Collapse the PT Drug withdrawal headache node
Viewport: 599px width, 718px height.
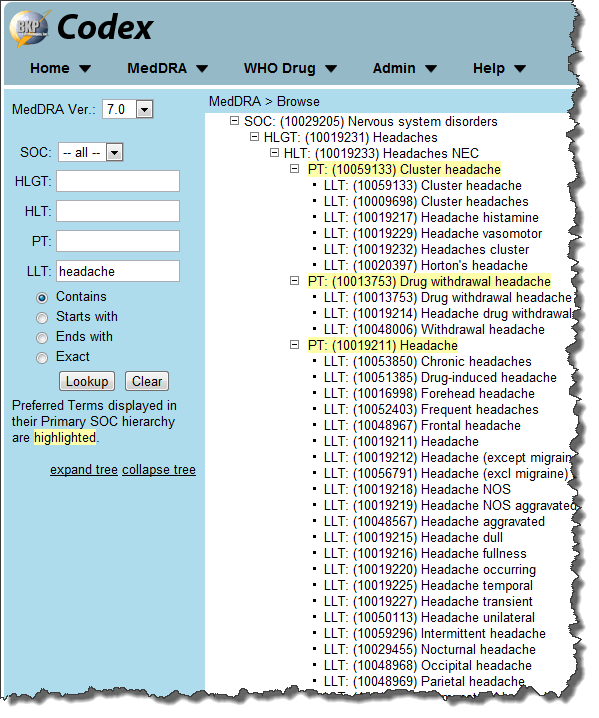click(294, 281)
